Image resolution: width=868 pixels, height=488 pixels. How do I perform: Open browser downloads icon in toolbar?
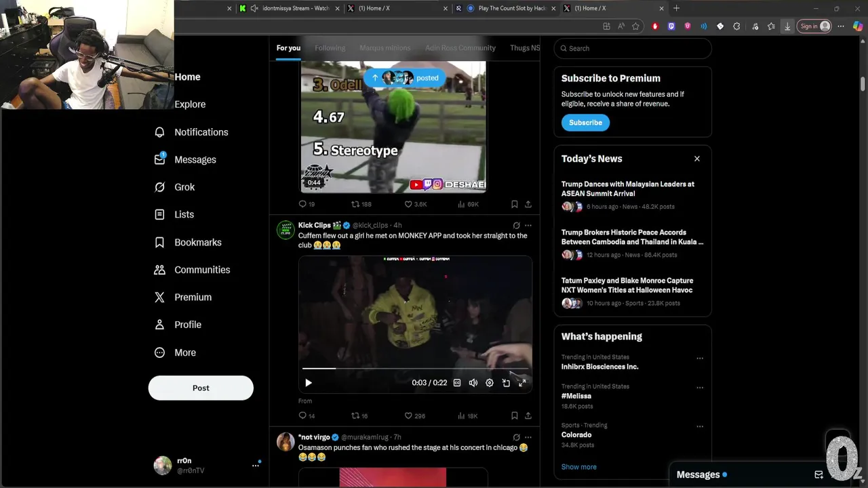[x=787, y=26]
